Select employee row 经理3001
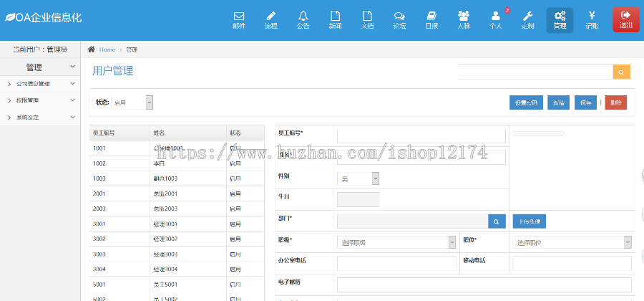The height and width of the screenshot is (301, 644). (177, 224)
